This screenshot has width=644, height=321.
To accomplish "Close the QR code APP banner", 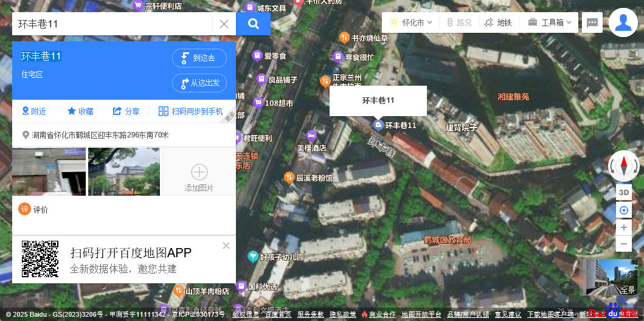I will (x=226, y=246).
